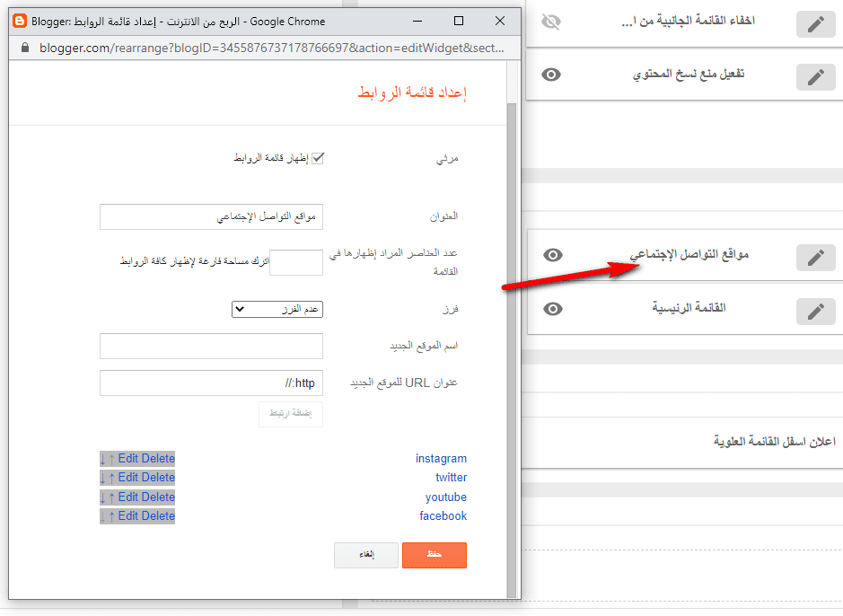Viewport: 843px width, 616px height.
Task: Toggle visibility of القائمة الرئيسية widget
Action: coord(552,309)
